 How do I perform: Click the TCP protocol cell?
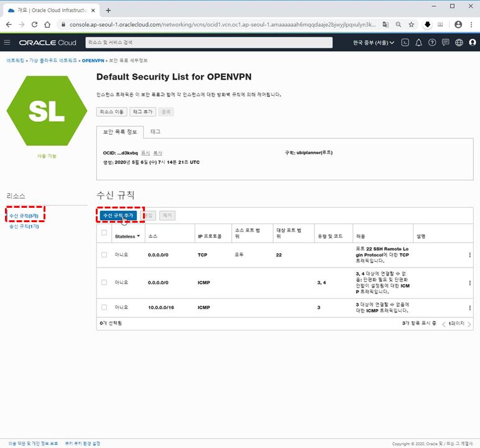click(x=202, y=255)
